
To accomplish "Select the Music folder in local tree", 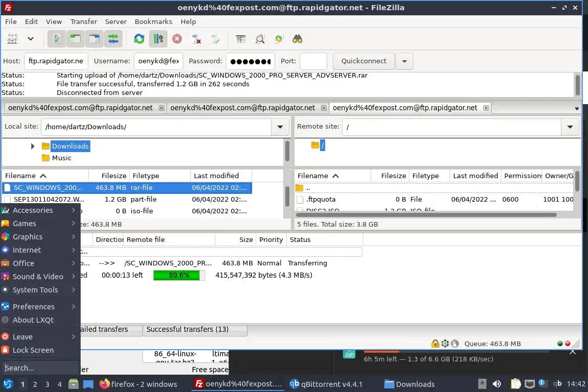I will click(x=61, y=158).
